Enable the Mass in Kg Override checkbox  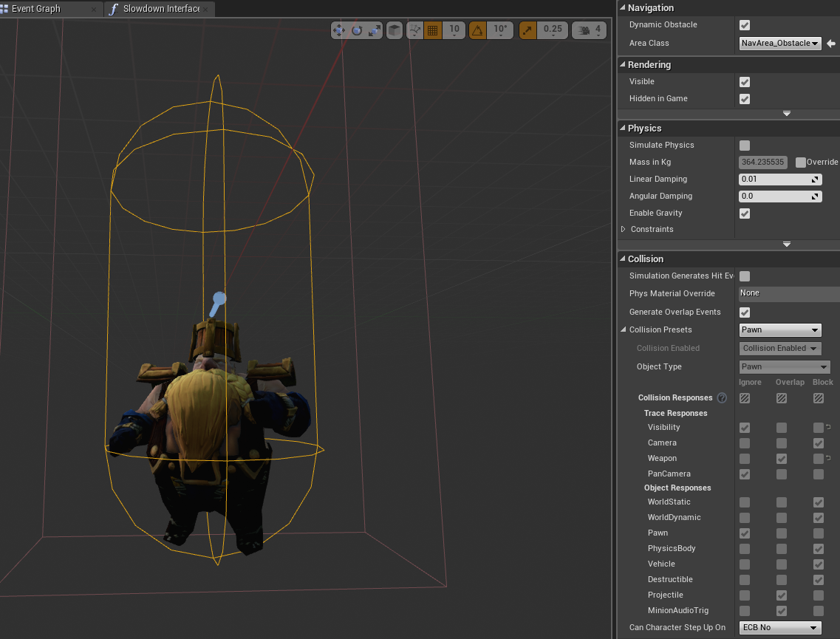pyautogui.click(x=800, y=163)
